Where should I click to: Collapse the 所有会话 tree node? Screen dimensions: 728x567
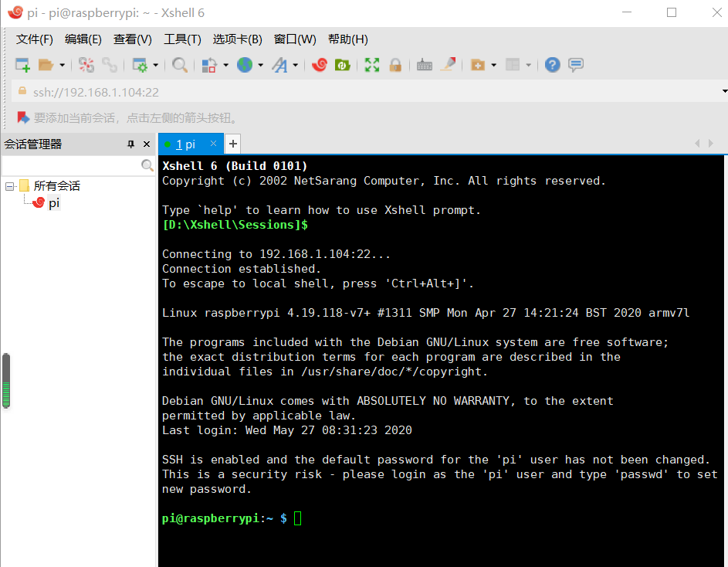coord(9,186)
